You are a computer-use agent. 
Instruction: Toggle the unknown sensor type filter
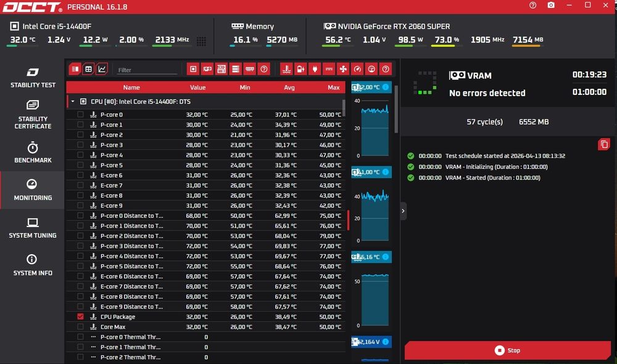[386, 69]
